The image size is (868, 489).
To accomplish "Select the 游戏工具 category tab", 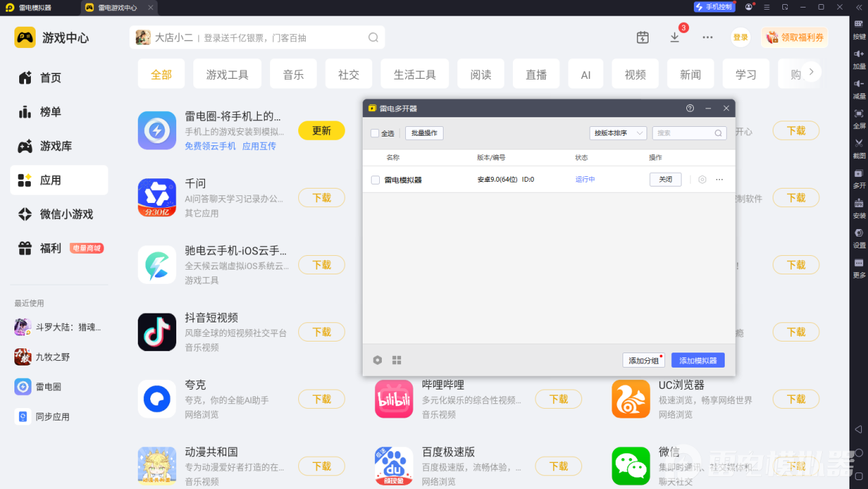I will (228, 74).
